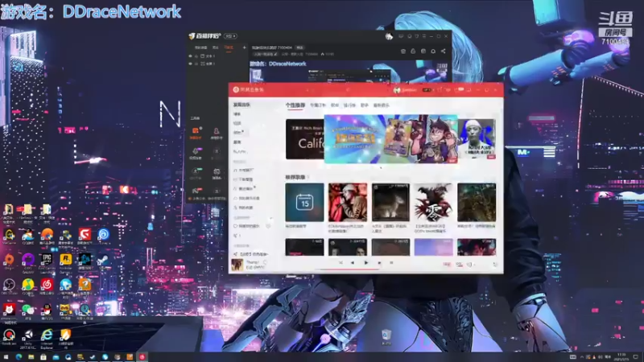Viewport: 644px width, 362px height.
Task: Open the now-playing album art thumbnail
Action: (237, 265)
